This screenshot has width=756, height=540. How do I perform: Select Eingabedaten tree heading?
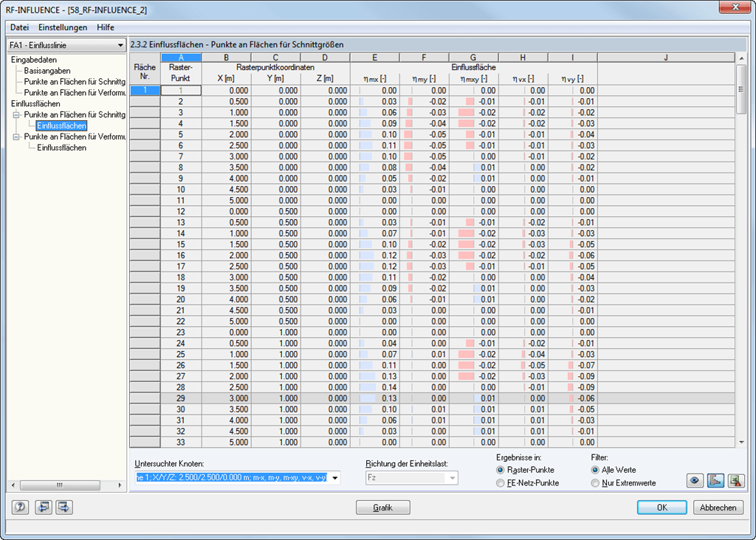click(34, 60)
